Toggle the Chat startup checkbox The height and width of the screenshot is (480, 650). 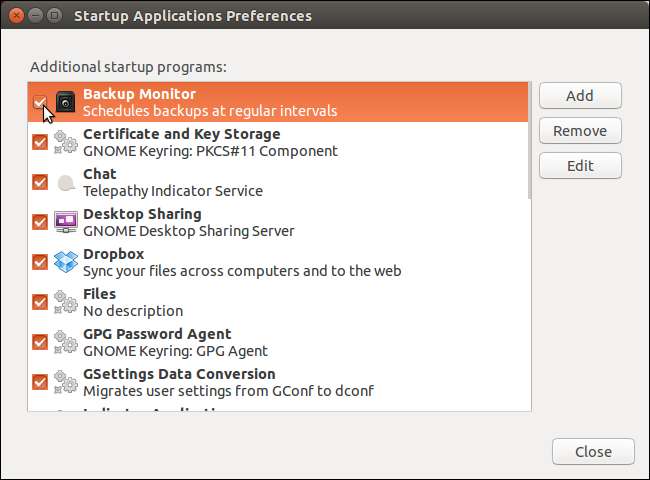point(40,182)
